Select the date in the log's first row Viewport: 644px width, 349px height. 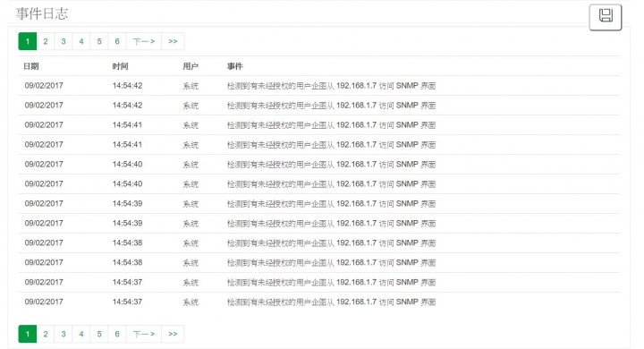click(44, 86)
